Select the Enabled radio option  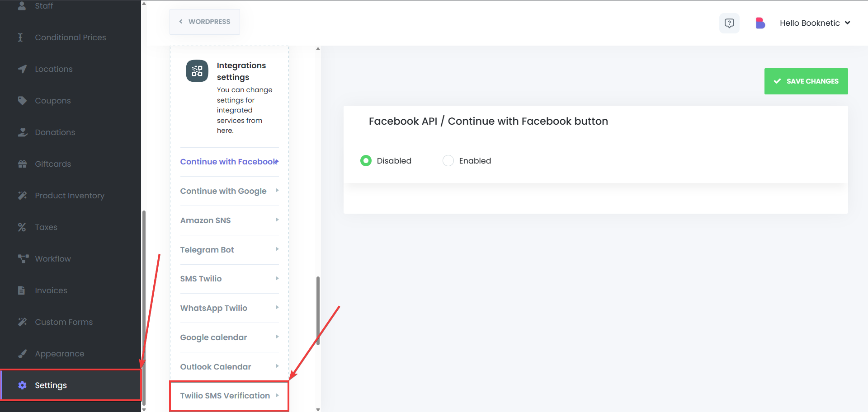coord(448,161)
